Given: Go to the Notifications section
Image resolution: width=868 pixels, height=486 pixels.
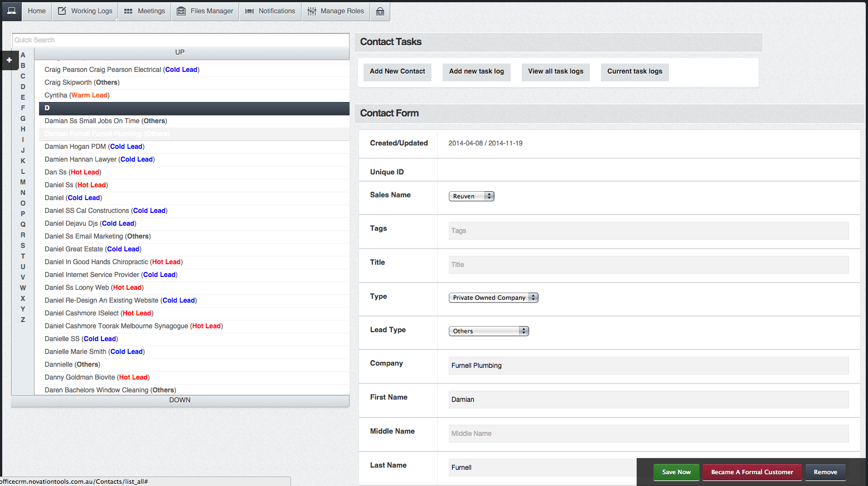Looking at the screenshot, I should point(270,11).
